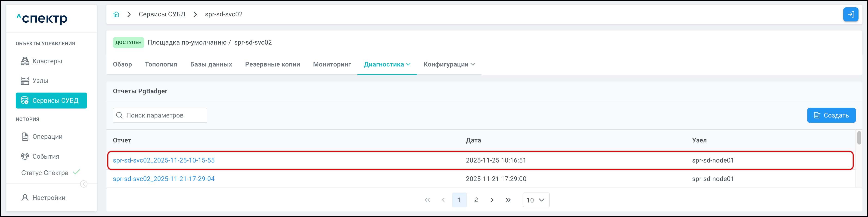Switch to the Резервные копии tab
Image resolution: width=868 pixels, height=217 pixels.
(x=272, y=65)
